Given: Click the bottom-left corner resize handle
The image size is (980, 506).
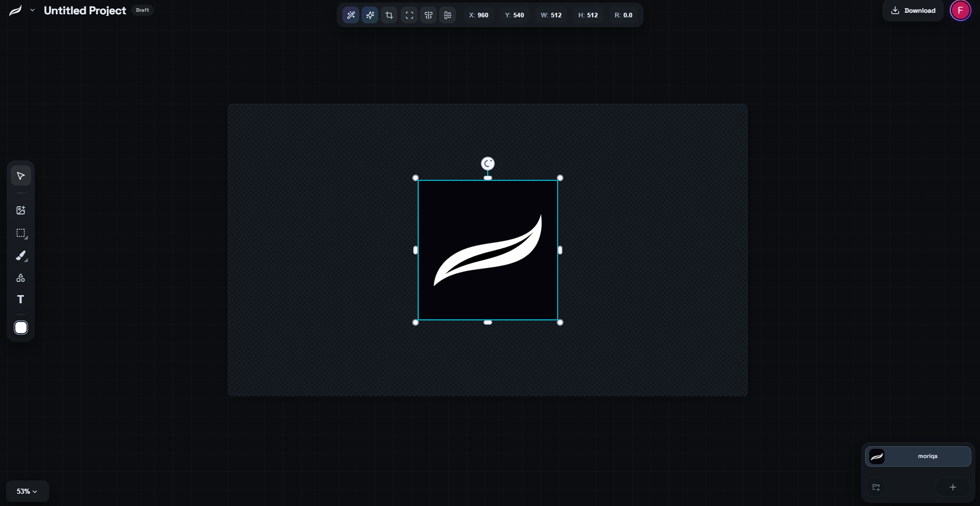Looking at the screenshot, I should click(x=415, y=323).
